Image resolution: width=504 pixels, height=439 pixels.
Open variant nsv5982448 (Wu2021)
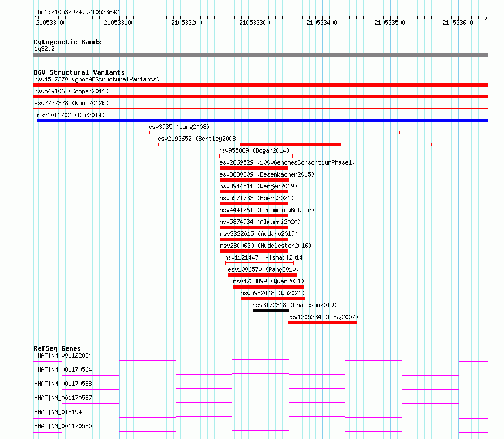coord(272,293)
